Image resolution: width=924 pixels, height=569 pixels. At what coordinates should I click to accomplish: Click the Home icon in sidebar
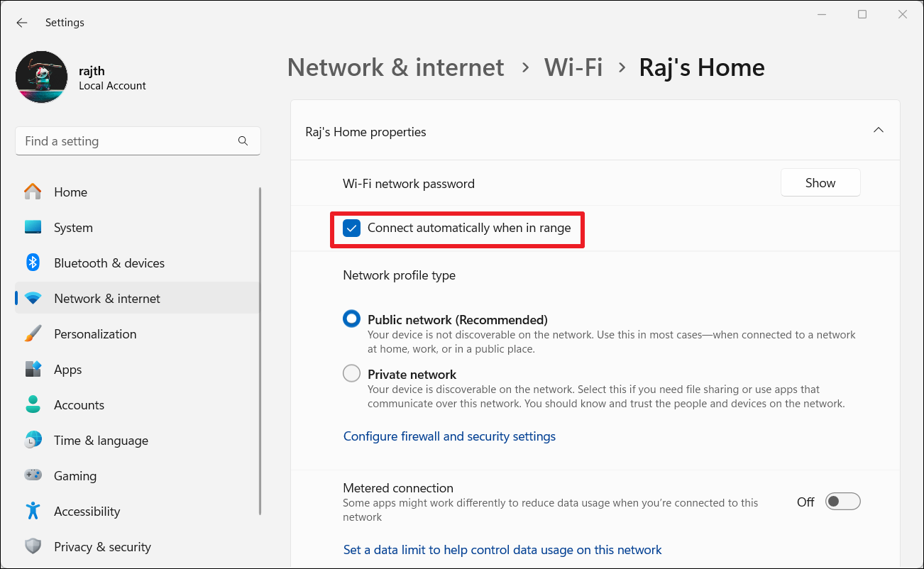coord(33,192)
